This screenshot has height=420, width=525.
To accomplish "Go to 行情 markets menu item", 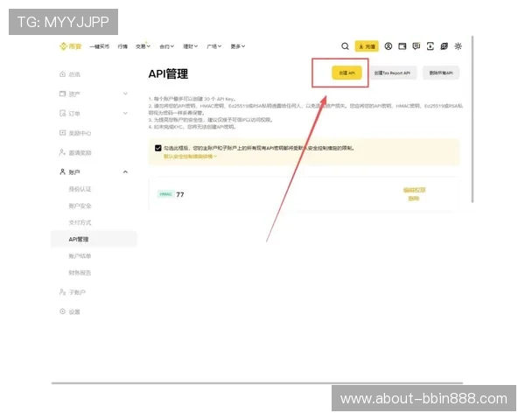I will [x=122, y=46].
